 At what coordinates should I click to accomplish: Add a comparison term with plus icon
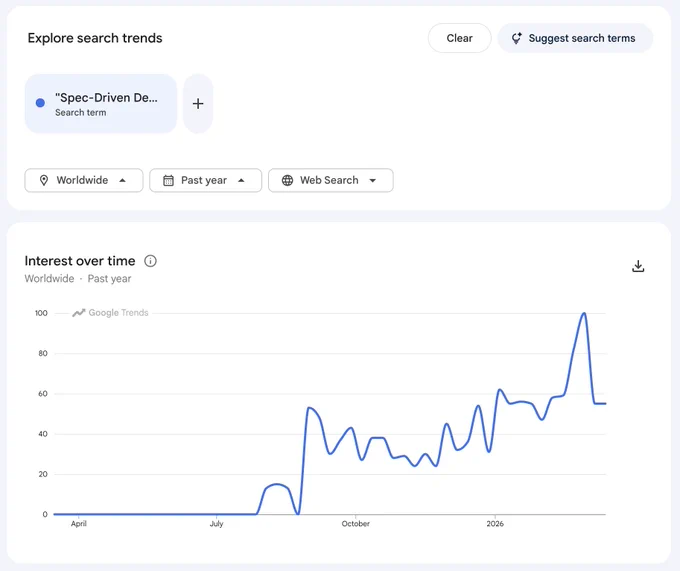[x=198, y=104]
